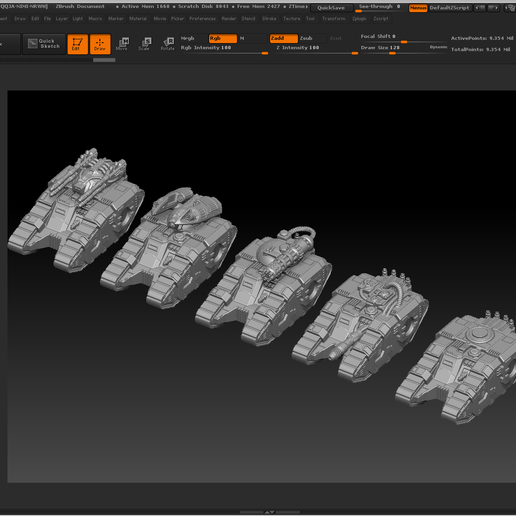Open the Render menu
This screenshot has width=516, height=516.
tap(229, 19)
